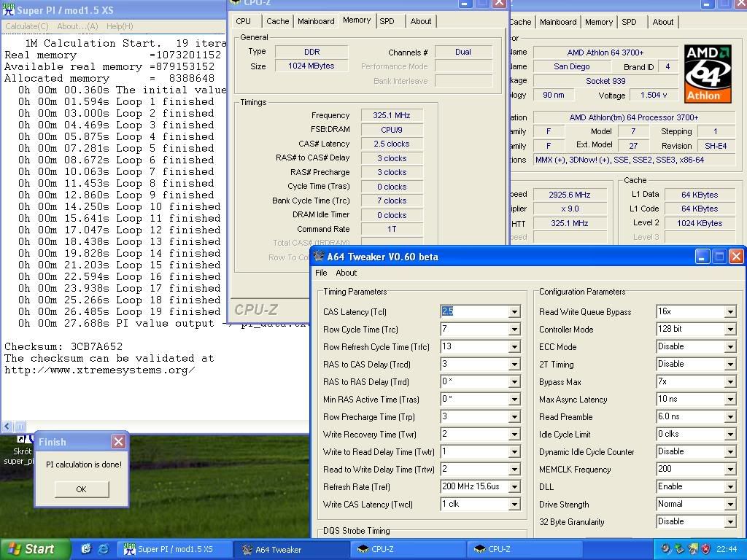Expand Write to Read Delay Time (Twtr) dropdown

(514, 452)
